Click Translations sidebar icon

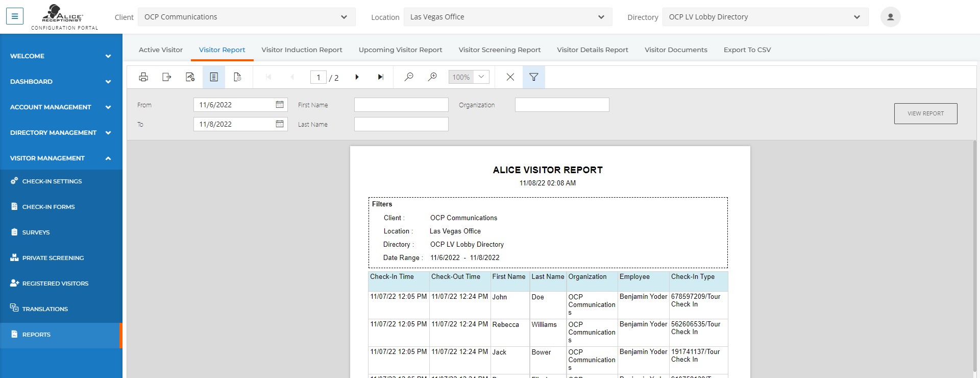point(14,308)
